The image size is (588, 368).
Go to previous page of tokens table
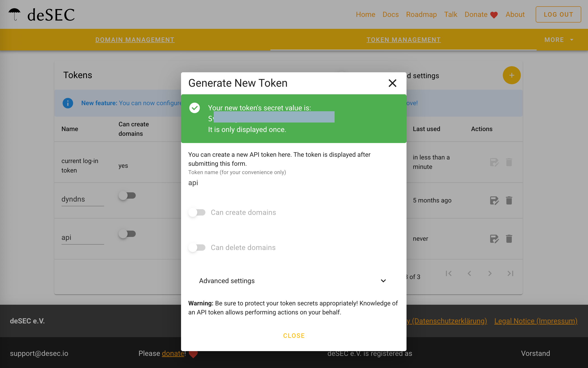tap(469, 274)
